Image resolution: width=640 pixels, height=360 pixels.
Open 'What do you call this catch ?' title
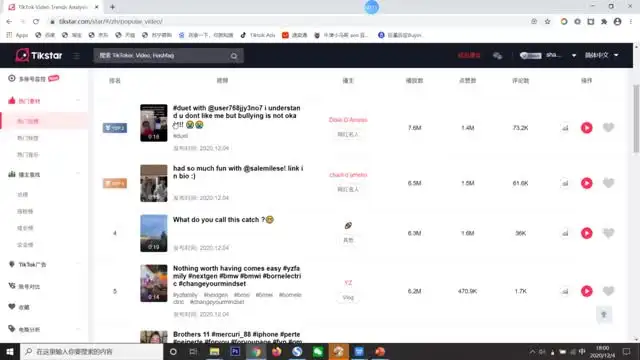click(223, 220)
